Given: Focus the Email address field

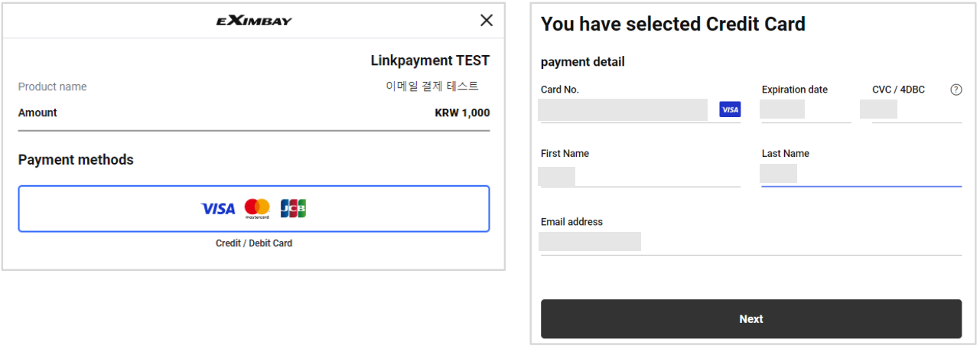Looking at the screenshot, I should 751,243.
